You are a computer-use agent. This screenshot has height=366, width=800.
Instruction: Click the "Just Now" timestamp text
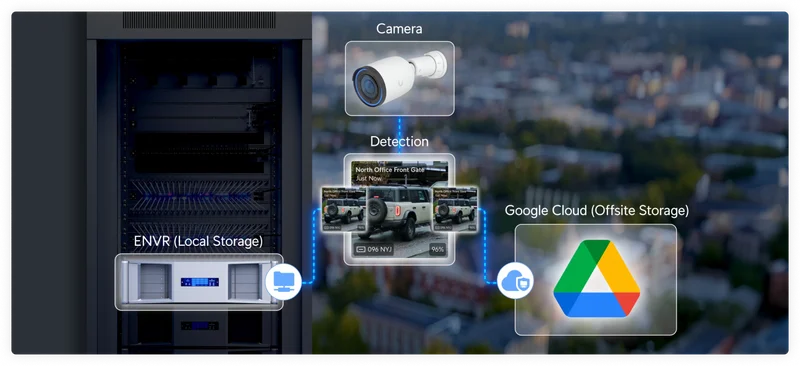[x=368, y=179]
